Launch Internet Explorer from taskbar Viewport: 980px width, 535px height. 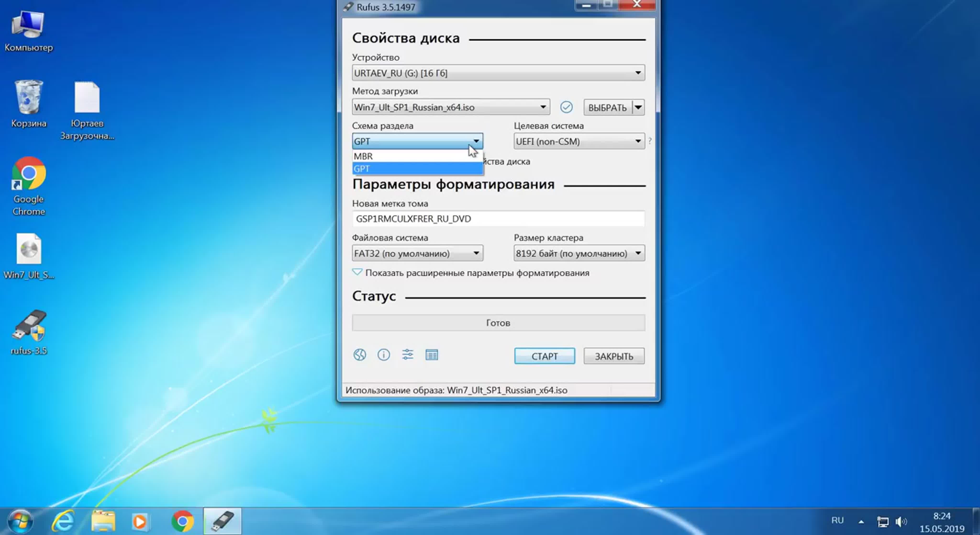[x=63, y=521]
